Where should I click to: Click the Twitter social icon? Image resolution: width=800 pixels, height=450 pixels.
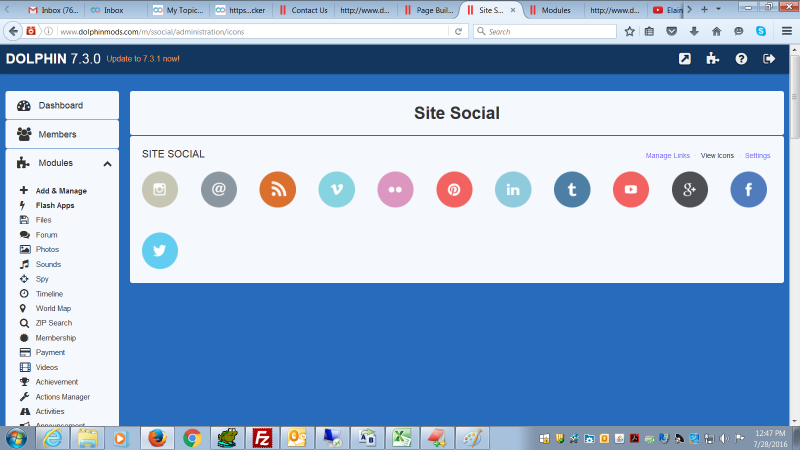[160, 251]
